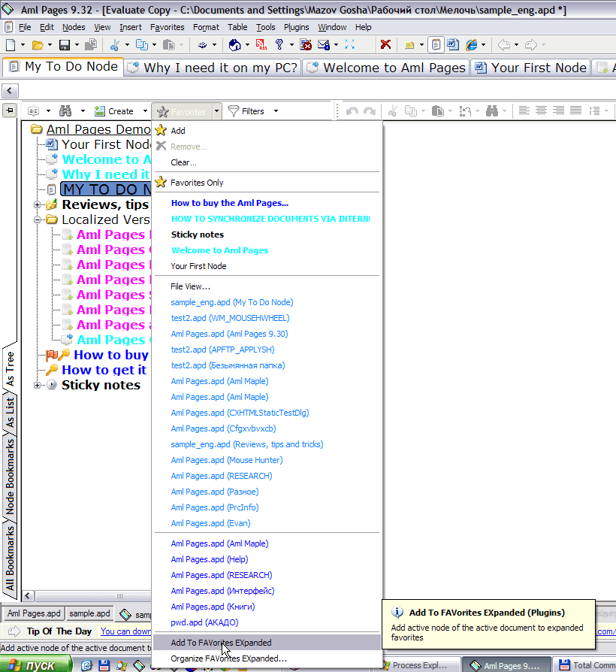
Task: Switch to the Why I need it on my PC? tab
Action: pos(213,68)
